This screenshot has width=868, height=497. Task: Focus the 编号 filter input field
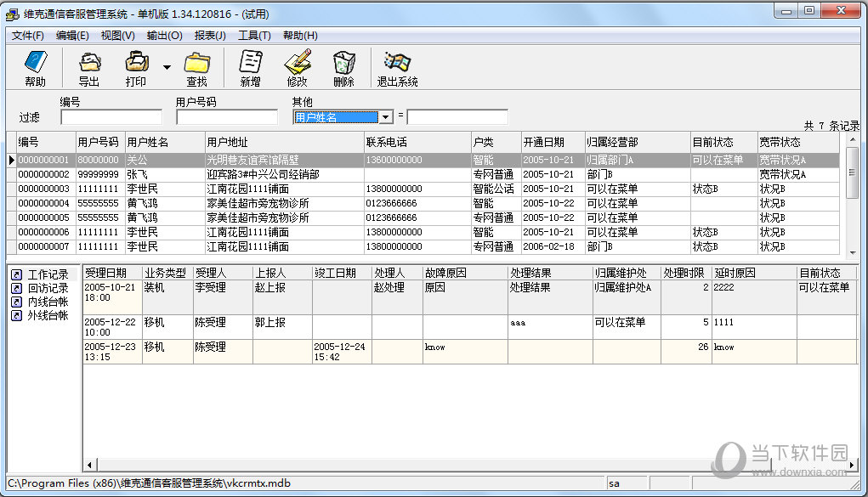click(111, 116)
